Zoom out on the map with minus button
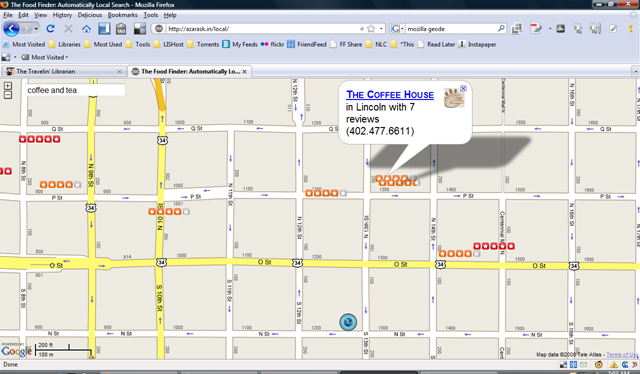 tap(8, 95)
